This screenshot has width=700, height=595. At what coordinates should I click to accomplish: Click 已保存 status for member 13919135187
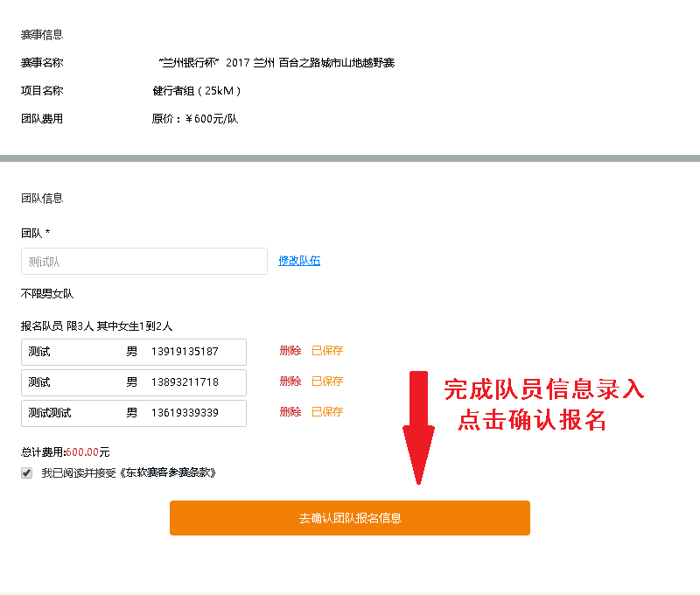pos(327,351)
